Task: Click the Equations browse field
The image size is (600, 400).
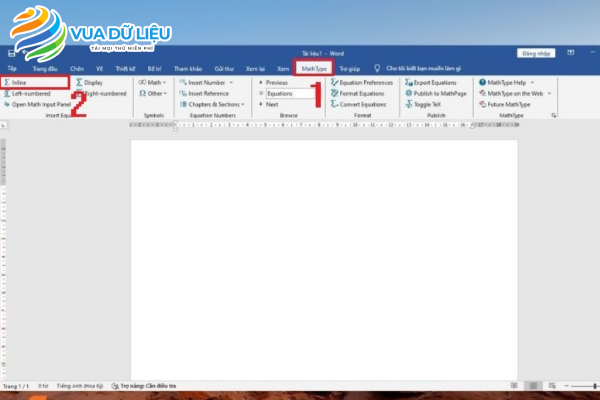Action: [x=283, y=93]
